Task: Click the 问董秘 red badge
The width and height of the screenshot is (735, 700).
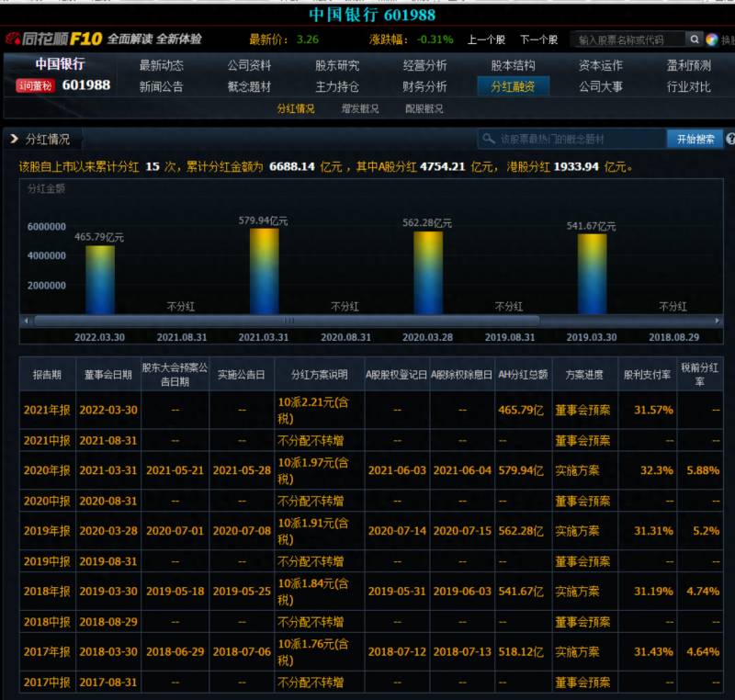Action: 36,85
